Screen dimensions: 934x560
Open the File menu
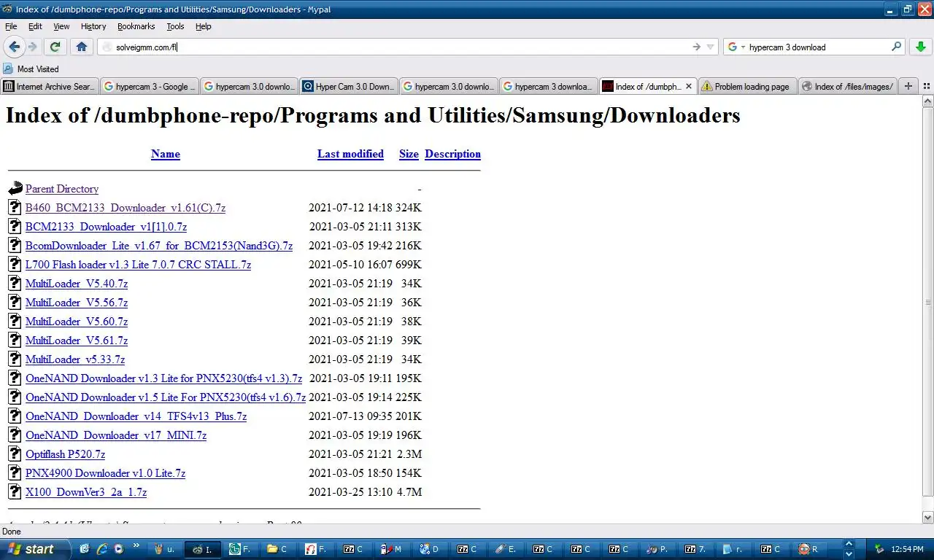[11, 26]
